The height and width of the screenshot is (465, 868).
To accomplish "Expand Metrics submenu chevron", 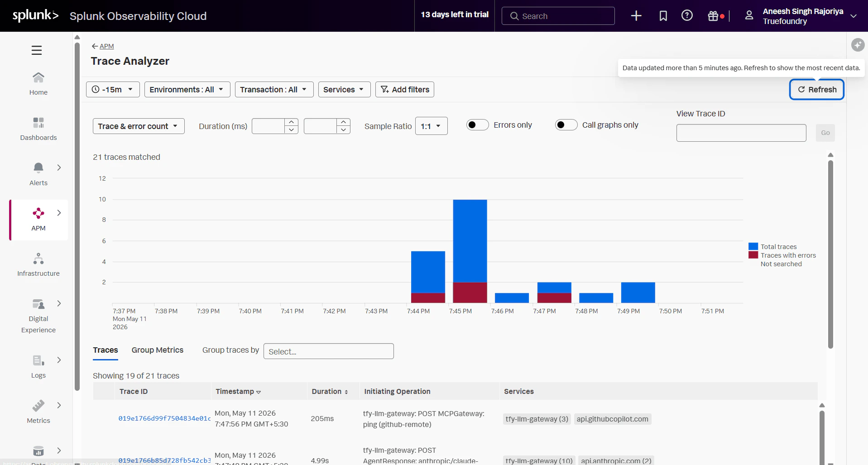I will [x=59, y=405].
